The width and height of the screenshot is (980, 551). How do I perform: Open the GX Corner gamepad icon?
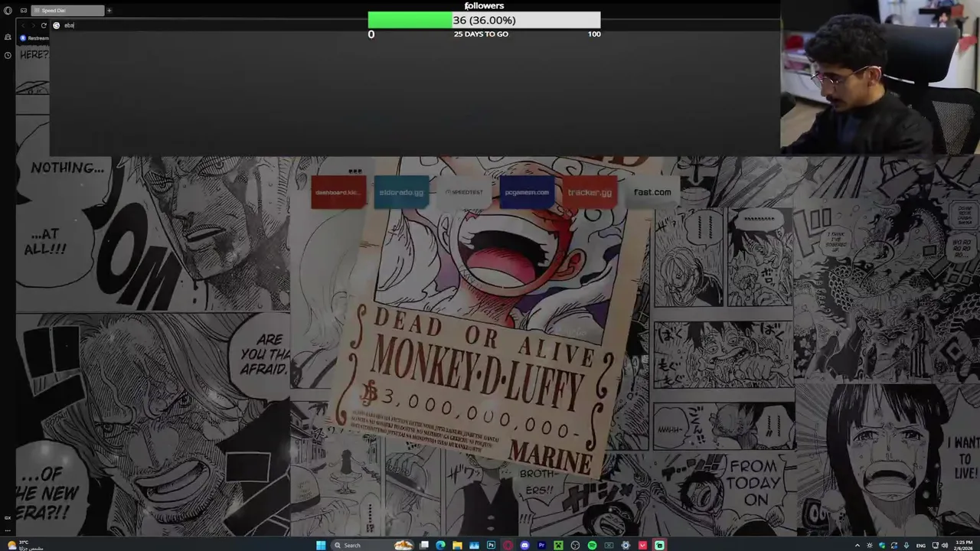pyautogui.click(x=24, y=11)
